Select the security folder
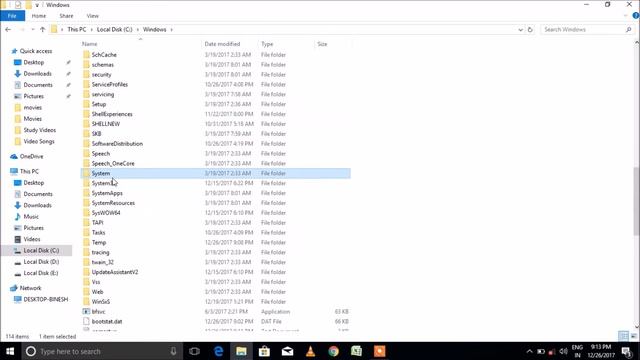The height and width of the screenshot is (360, 640). pyautogui.click(x=101, y=75)
